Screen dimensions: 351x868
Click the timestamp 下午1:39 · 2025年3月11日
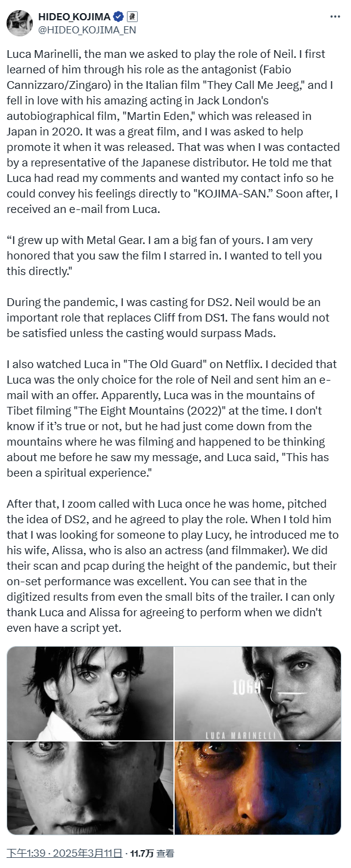pos(64,854)
